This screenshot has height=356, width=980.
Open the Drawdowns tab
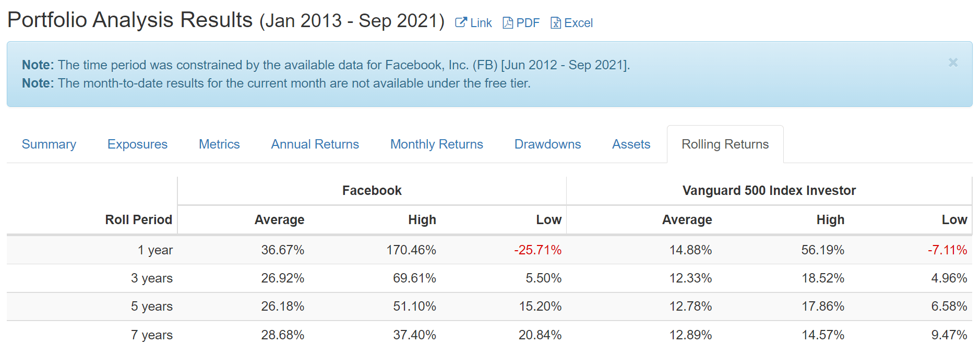point(547,144)
